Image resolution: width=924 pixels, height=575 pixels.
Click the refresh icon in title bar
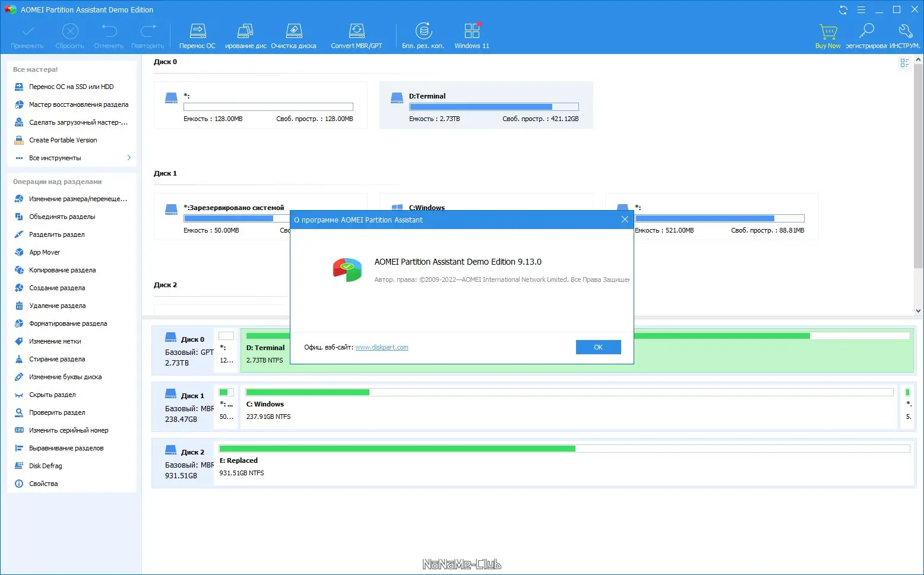click(x=843, y=9)
